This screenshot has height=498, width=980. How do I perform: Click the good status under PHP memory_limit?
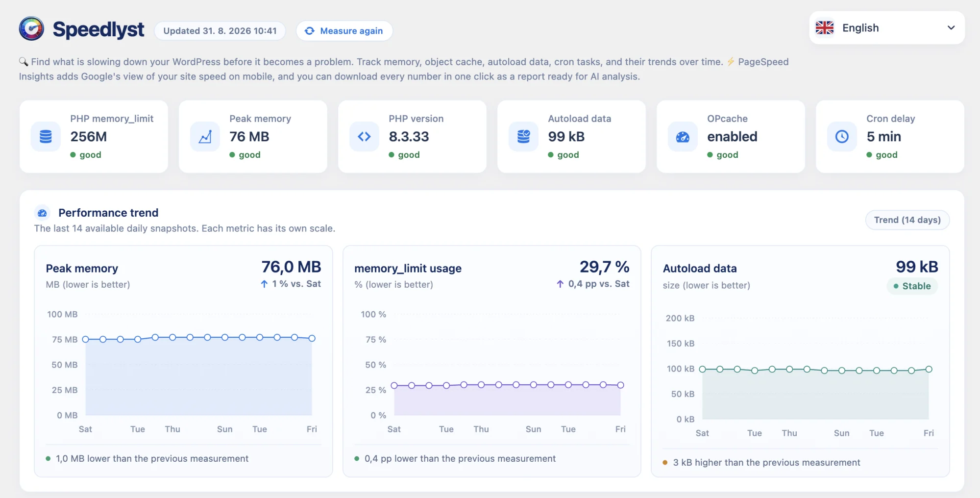point(86,155)
